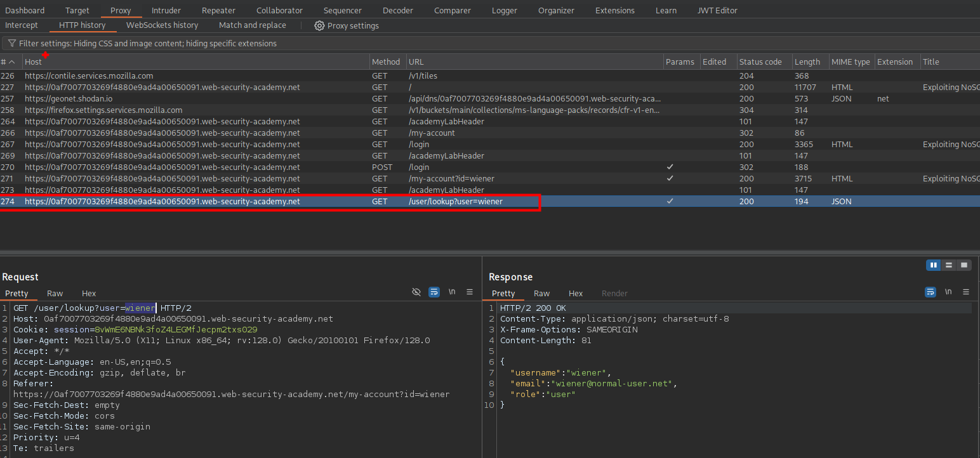
Task: Select the side-by-side layout icon
Action: pos(933,265)
